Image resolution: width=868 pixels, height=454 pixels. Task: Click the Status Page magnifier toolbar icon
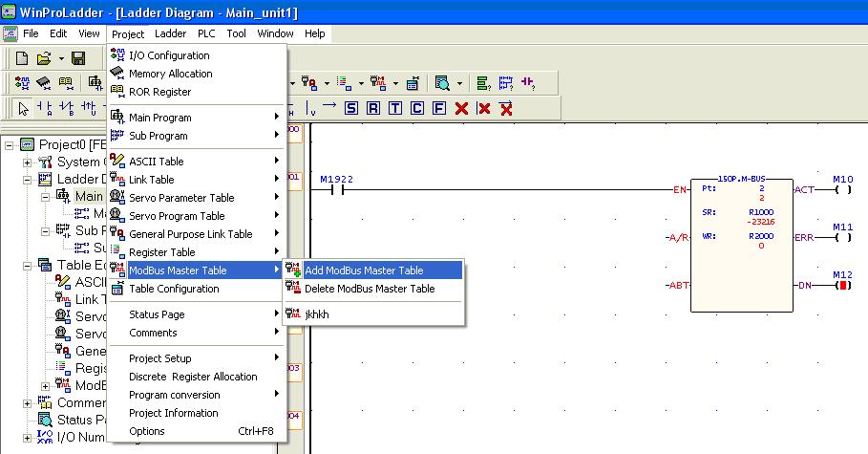(442, 83)
